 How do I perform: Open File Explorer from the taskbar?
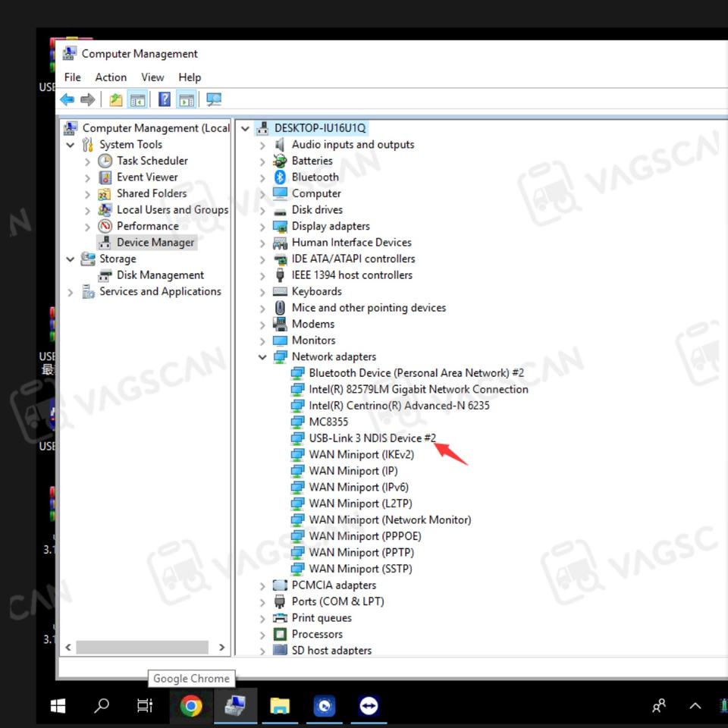click(280, 706)
